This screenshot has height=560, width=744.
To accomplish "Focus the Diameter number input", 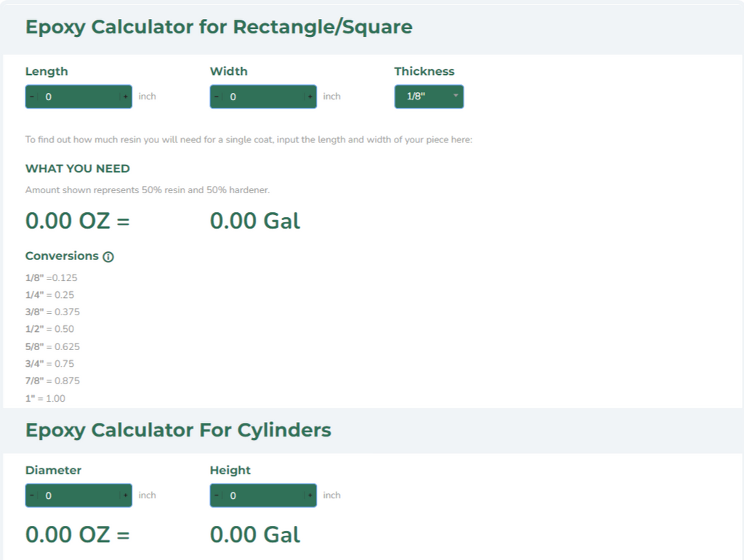I will pyautogui.click(x=78, y=495).
